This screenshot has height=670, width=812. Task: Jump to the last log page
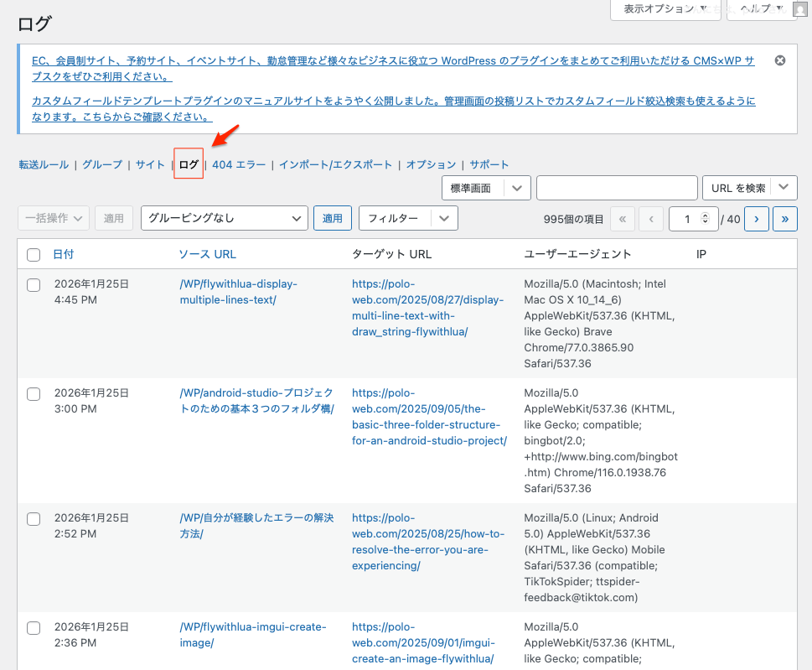point(784,219)
